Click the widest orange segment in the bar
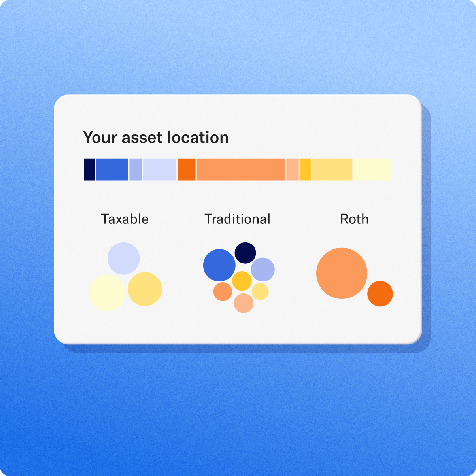 pos(241,170)
